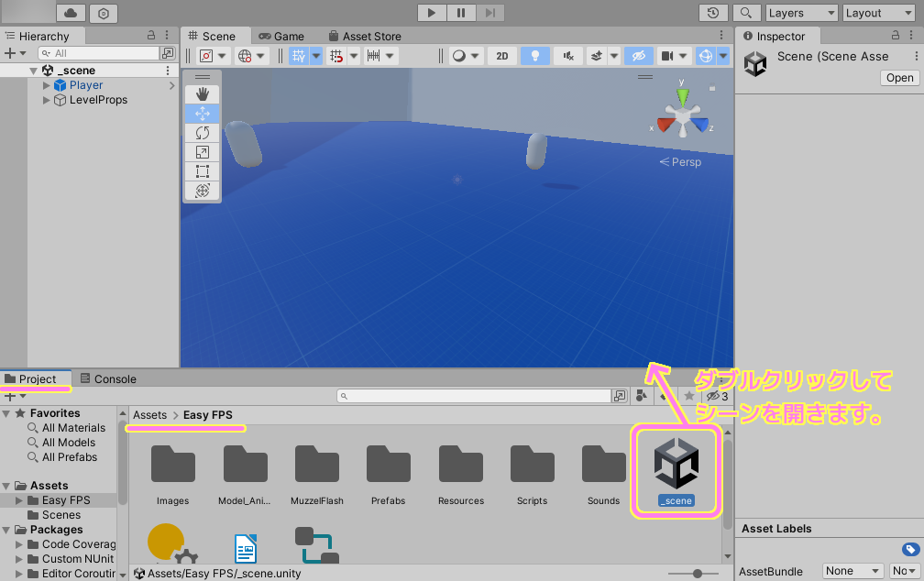Activate the Hand view tool

[x=202, y=93]
